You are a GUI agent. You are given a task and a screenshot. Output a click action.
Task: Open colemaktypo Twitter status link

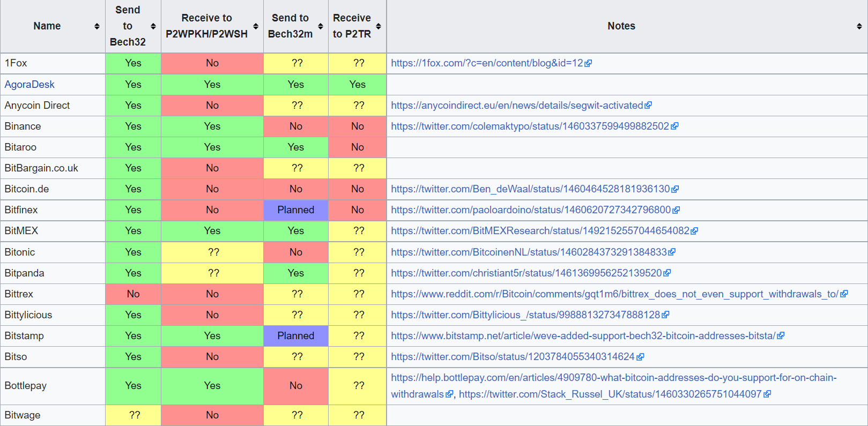click(530, 126)
